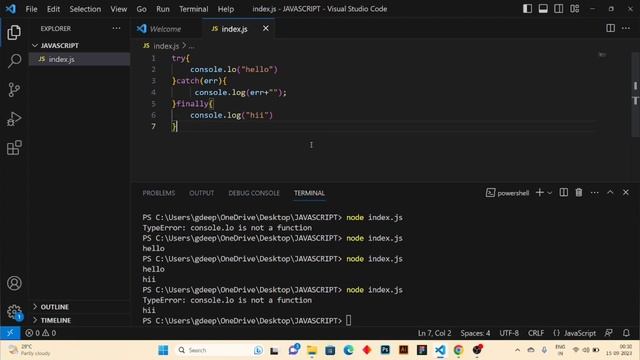The height and width of the screenshot is (360, 640).
Task: Split the terminal panel
Action: 563,193
